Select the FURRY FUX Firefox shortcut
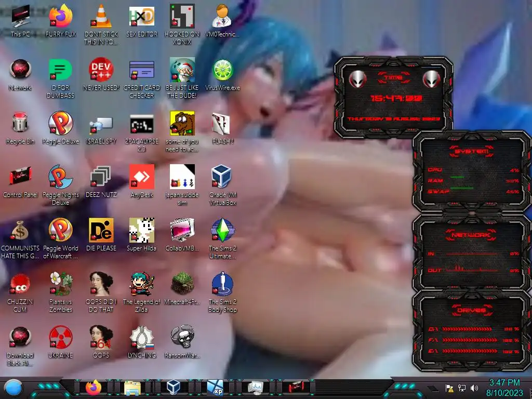The image size is (532, 399). point(61,20)
